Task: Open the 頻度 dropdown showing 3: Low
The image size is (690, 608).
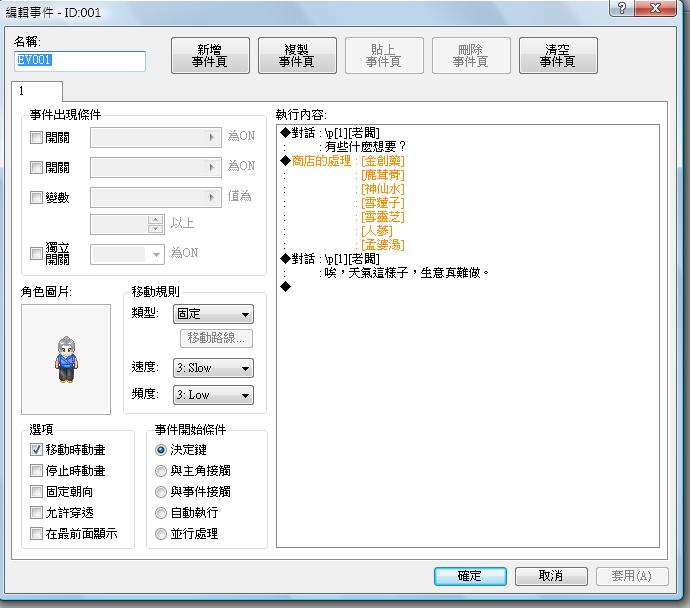Action: pyautogui.click(x=213, y=395)
